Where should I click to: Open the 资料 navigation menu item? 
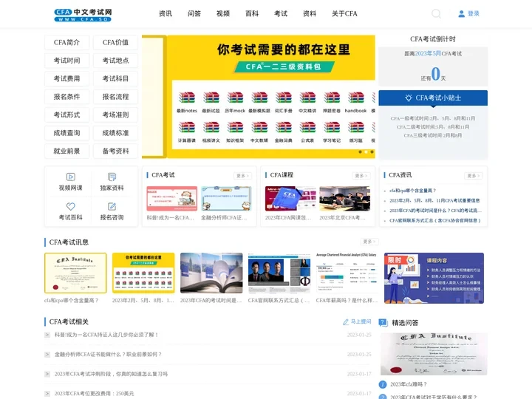(x=310, y=13)
